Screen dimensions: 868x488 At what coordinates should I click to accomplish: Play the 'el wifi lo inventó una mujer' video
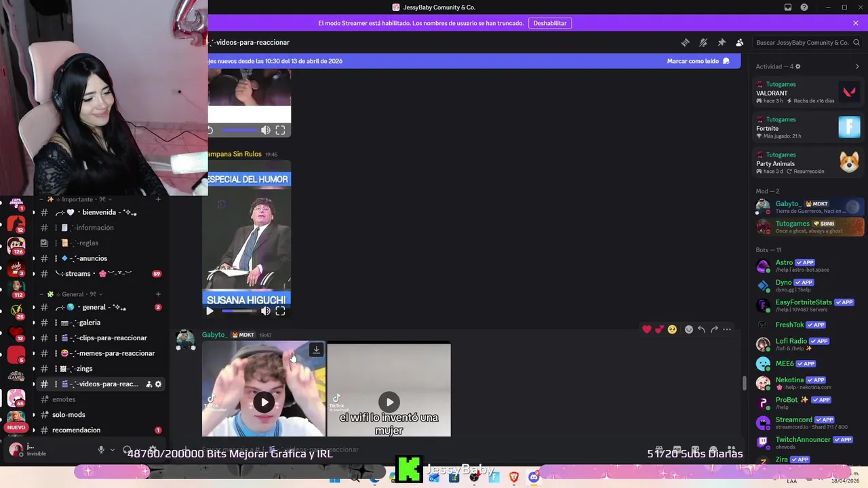click(389, 403)
